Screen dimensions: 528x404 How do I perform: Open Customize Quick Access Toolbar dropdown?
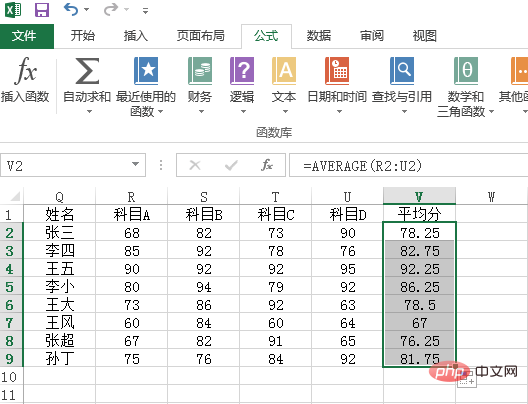(145, 11)
